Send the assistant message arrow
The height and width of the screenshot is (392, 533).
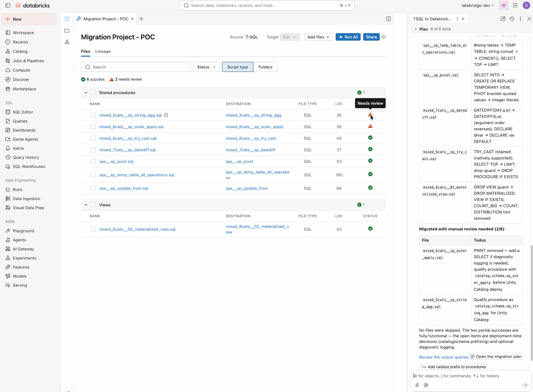(x=525, y=385)
